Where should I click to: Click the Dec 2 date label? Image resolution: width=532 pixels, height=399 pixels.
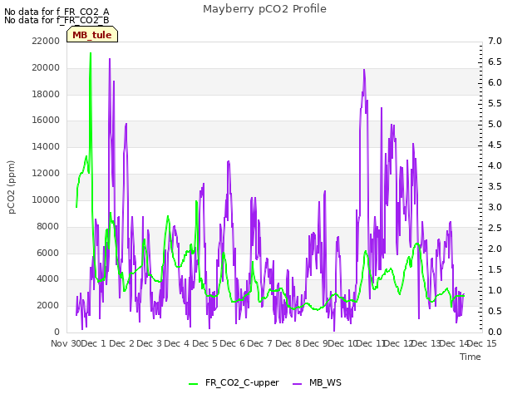tap(122, 343)
